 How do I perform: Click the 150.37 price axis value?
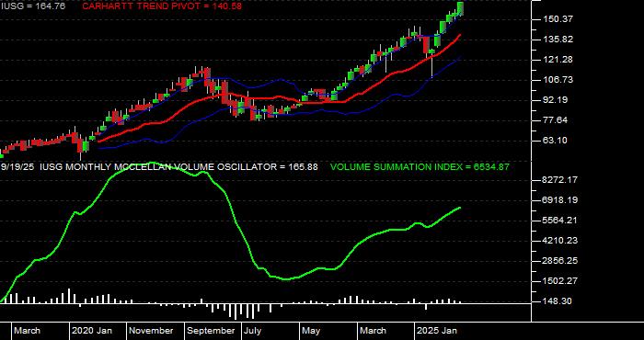pos(558,19)
